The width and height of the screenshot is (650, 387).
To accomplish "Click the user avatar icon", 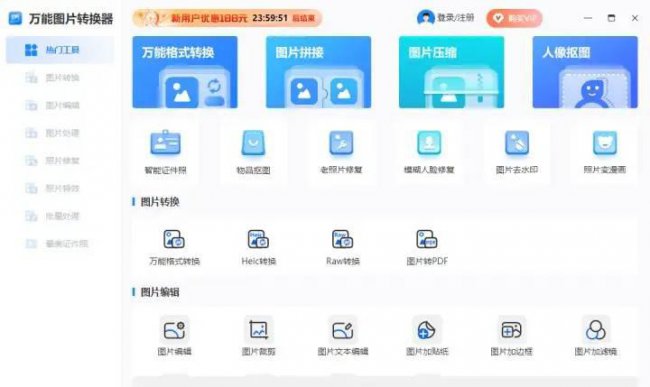I will [x=425, y=18].
